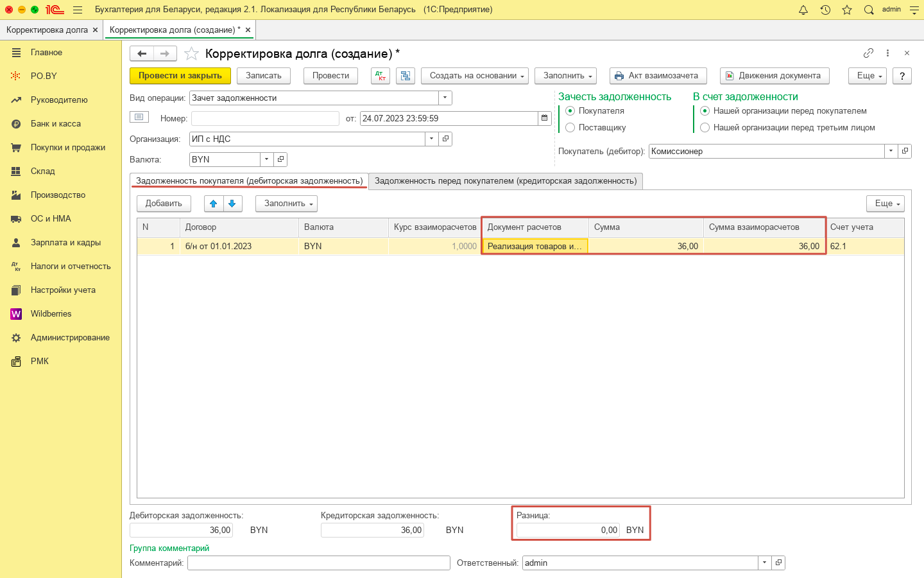Open the date picker calendar icon

click(x=545, y=118)
